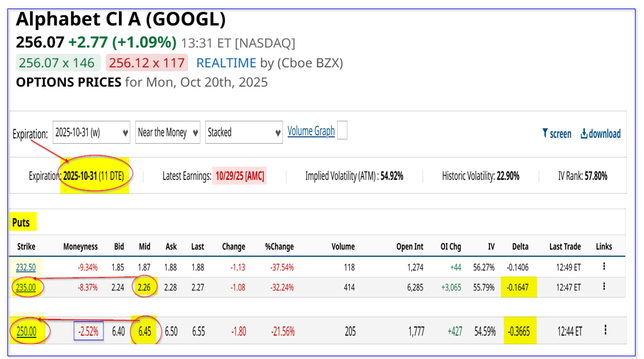Click the Volume Graph link
This screenshot has width=644, height=359.
pos(311,131)
